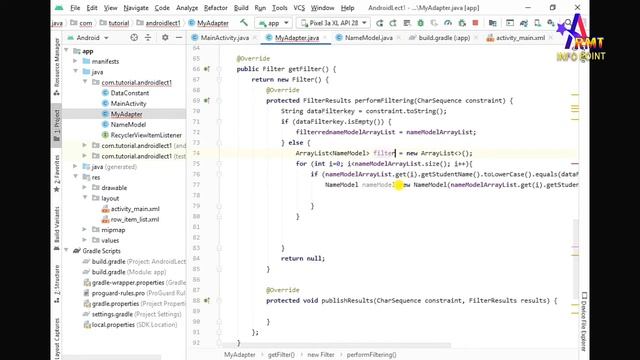This screenshot has width=640, height=360.
Task: Select row_item_list.xml in the layout folder
Action: click(x=135, y=219)
